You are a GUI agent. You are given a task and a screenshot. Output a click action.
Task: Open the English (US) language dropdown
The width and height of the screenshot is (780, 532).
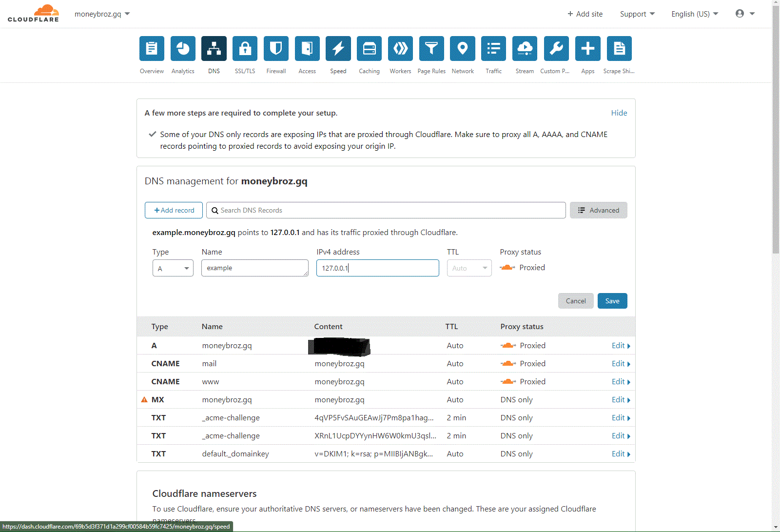point(695,14)
